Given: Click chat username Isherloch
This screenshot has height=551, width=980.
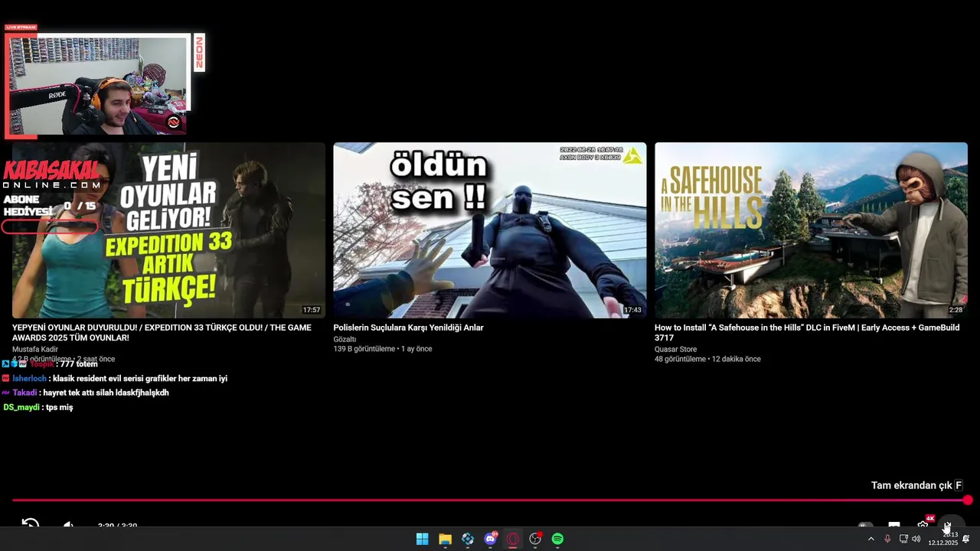Looking at the screenshot, I should click(29, 378).
